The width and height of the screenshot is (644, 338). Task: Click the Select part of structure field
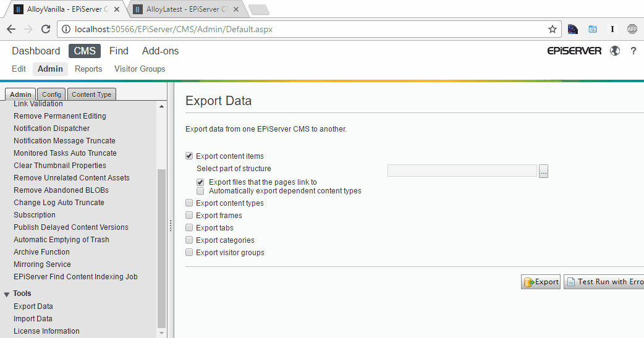462,171
